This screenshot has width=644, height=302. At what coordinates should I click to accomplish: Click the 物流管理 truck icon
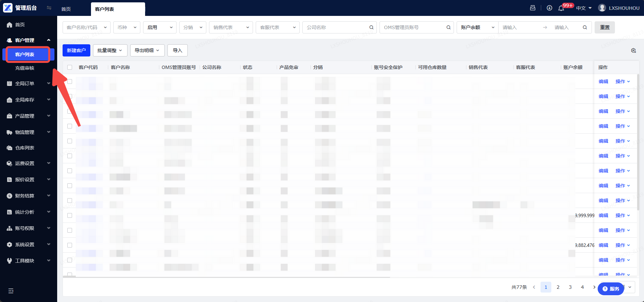(9, 132)
